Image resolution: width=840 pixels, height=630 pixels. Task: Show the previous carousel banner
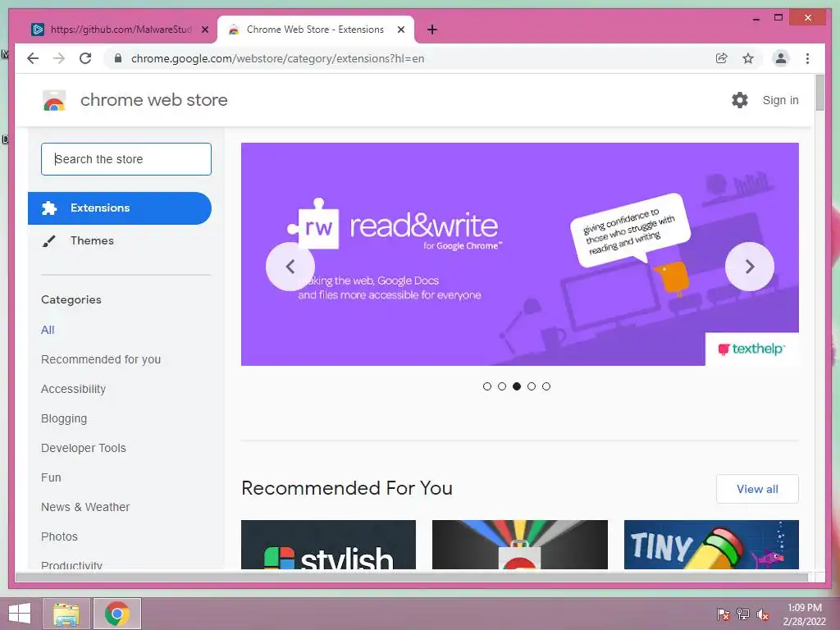pos(290,267)
